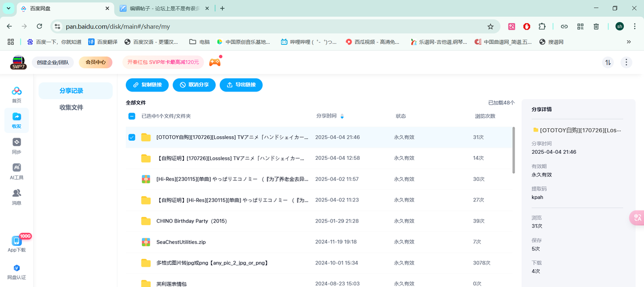644x287 pixels.
Task: Select the 收发 sidebar icon
Action: click(17, 120)
